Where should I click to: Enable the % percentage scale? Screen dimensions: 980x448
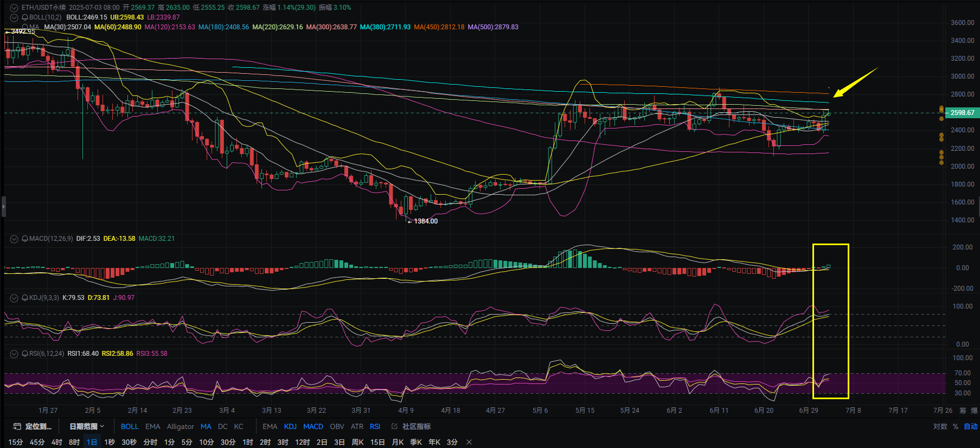[956, 426]
